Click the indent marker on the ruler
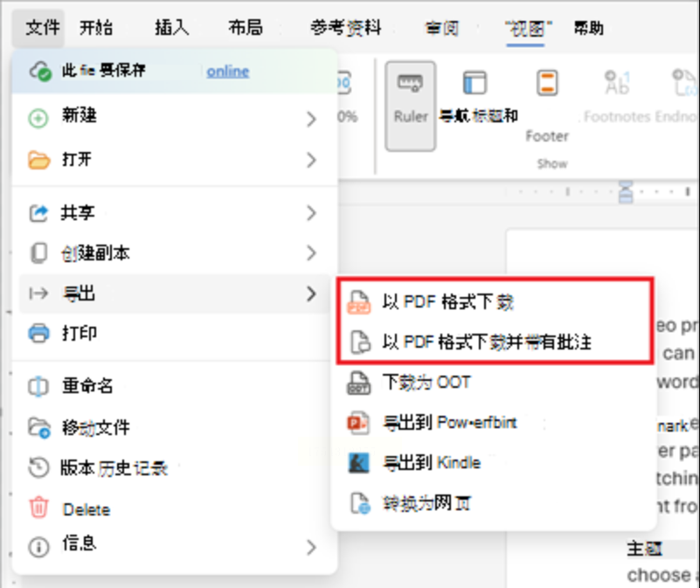This screenshot has width=700, height=588. coord(626,192)
